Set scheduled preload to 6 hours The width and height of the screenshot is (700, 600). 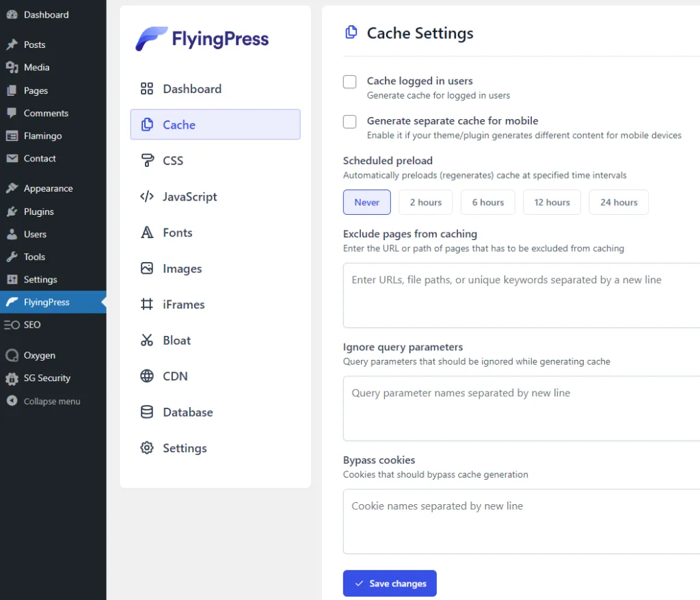pyautogui.click(x=487, y=203)
